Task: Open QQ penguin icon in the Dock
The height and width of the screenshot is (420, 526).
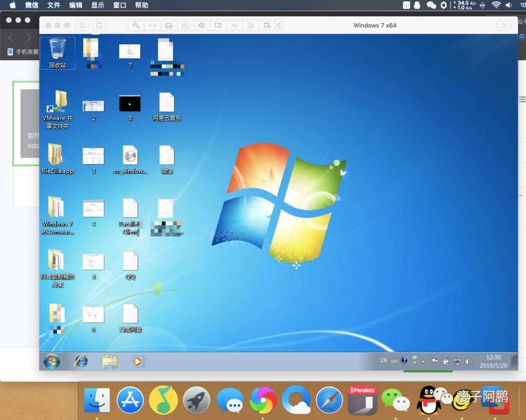Action: (x=429, y=400)
